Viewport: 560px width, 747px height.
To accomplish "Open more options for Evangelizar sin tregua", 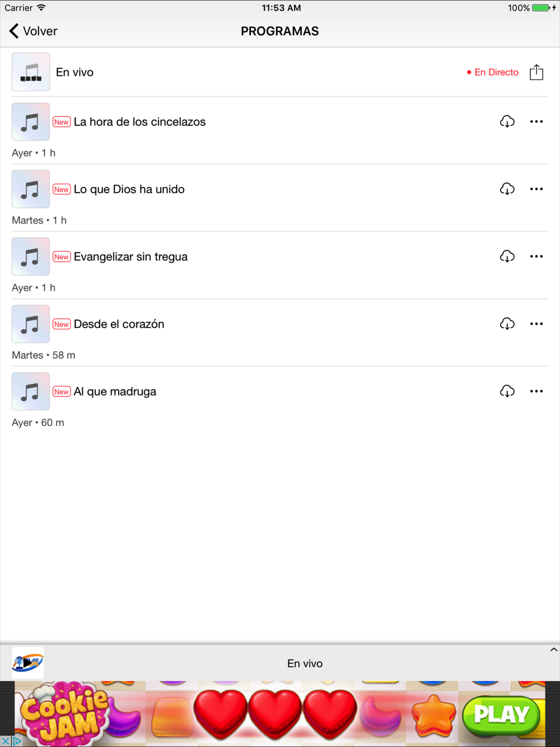I will click(536, 256).
